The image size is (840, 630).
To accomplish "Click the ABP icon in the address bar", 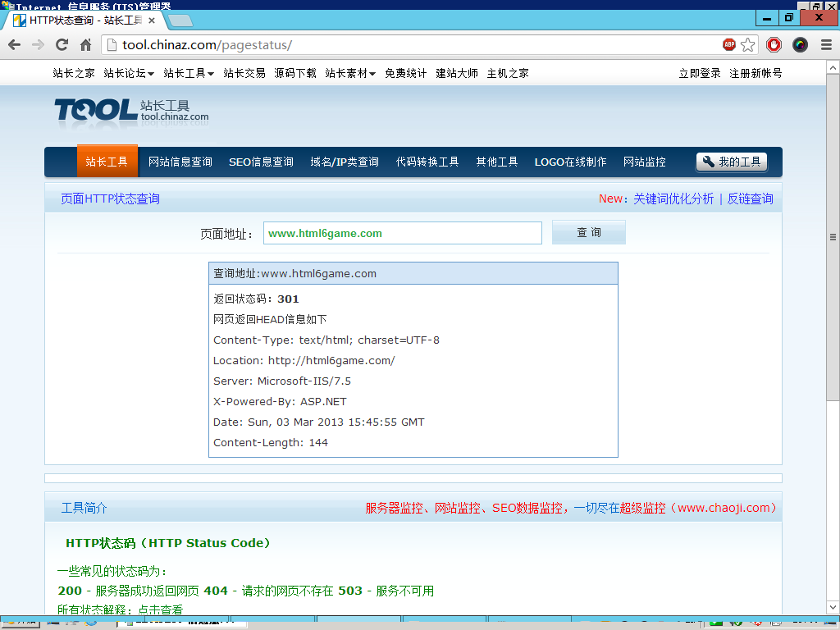I will click(729, 45).
